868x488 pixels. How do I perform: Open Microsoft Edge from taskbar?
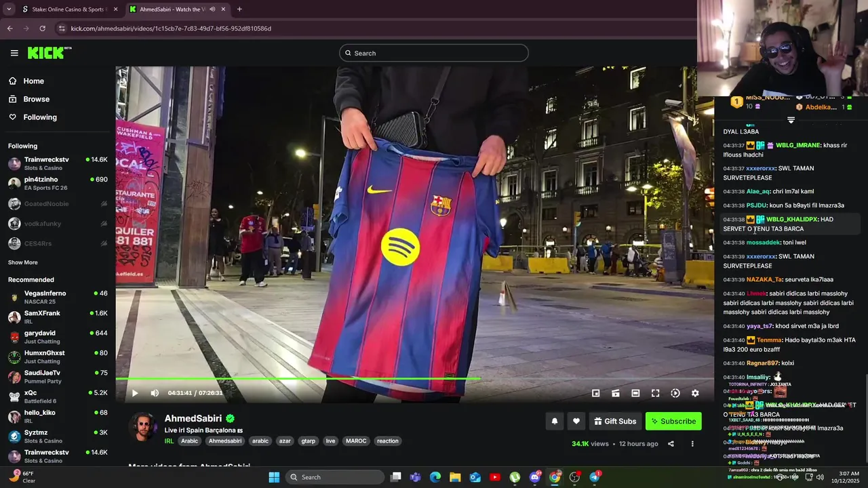[x=435, y=477]
